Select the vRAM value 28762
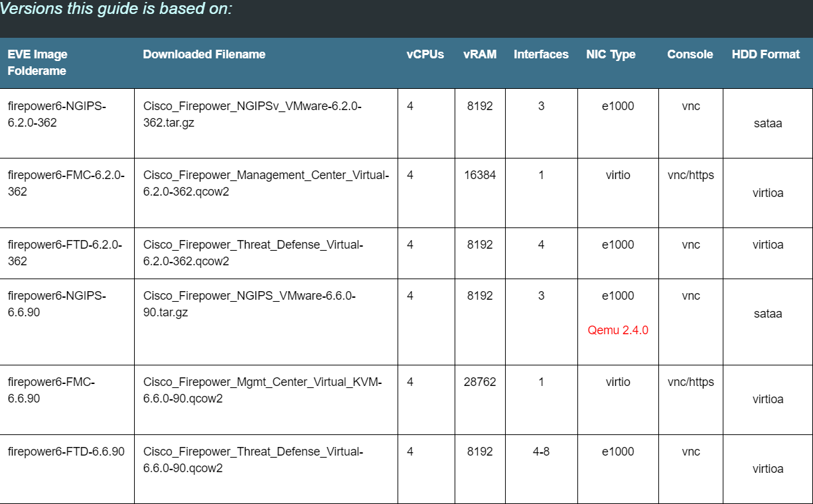Image resolution: width=813 pixels, height=504 pixels. click(x=480, y=382)
